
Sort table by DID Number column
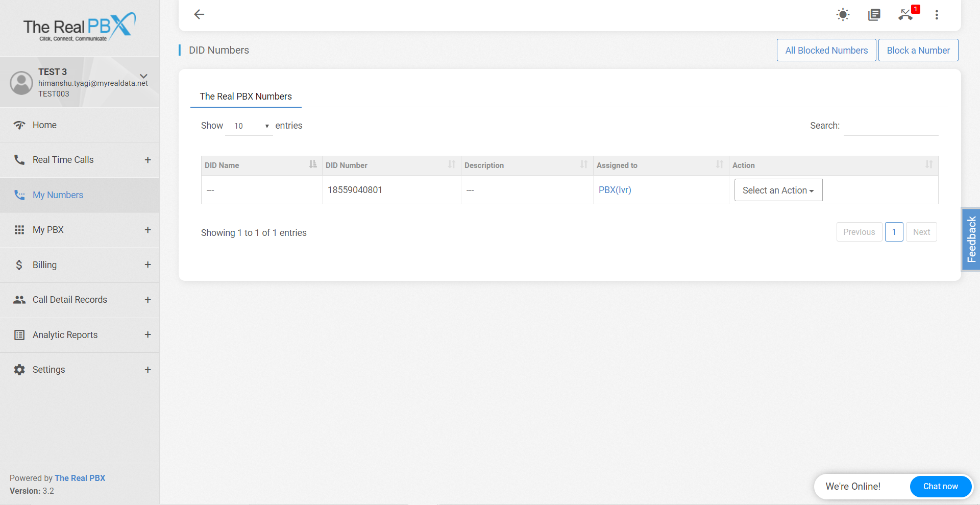pyautogui.click(x=451, y=164)
